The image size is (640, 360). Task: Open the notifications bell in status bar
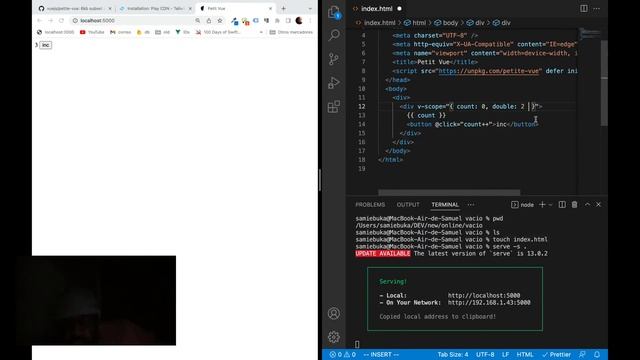pyautogui.click(x=597, y=354)
